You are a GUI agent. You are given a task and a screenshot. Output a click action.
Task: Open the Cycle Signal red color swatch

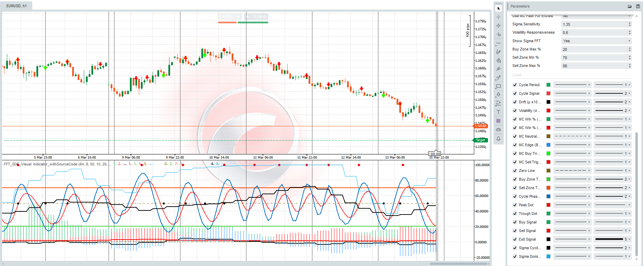pos(548,93)
